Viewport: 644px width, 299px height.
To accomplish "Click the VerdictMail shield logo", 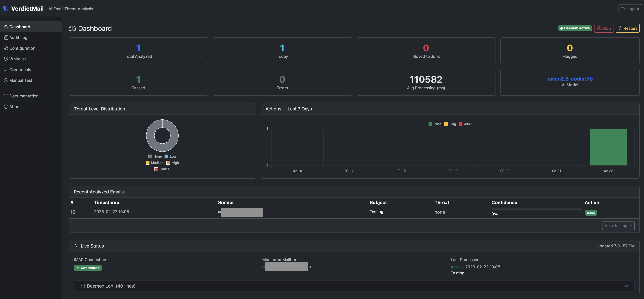I will coord(5,8).
